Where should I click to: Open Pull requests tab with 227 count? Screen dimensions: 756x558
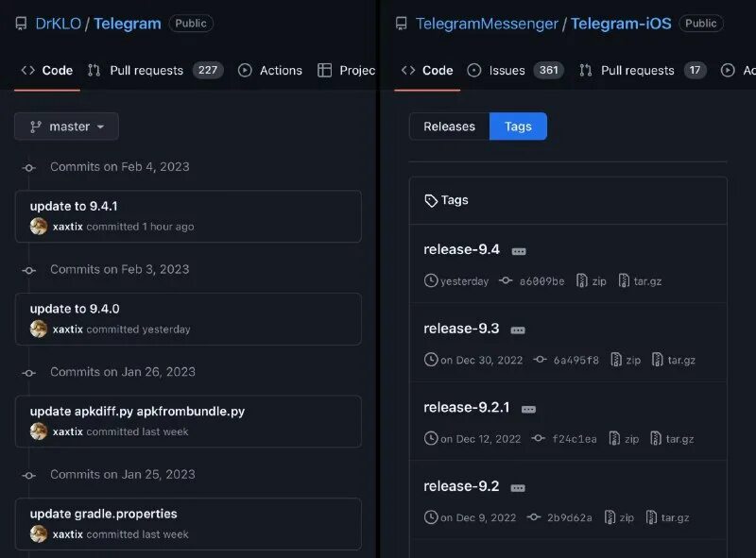click(155, 71)
